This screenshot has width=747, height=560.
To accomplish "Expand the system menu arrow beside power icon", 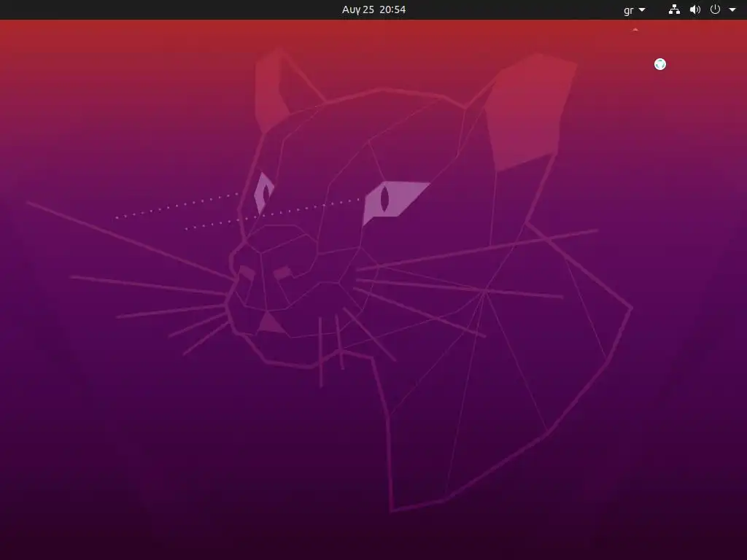I will pyautogui.click(x=732, y=9).
